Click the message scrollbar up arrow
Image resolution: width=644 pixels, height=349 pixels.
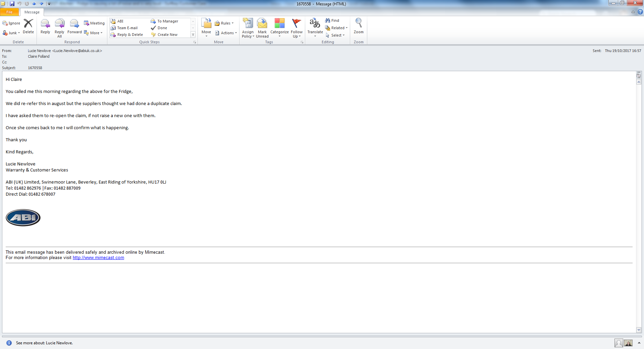pos(639,82)
